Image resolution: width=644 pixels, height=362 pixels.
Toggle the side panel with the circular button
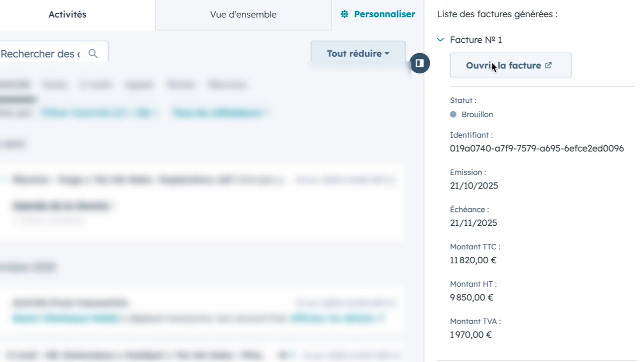(419, 63)
